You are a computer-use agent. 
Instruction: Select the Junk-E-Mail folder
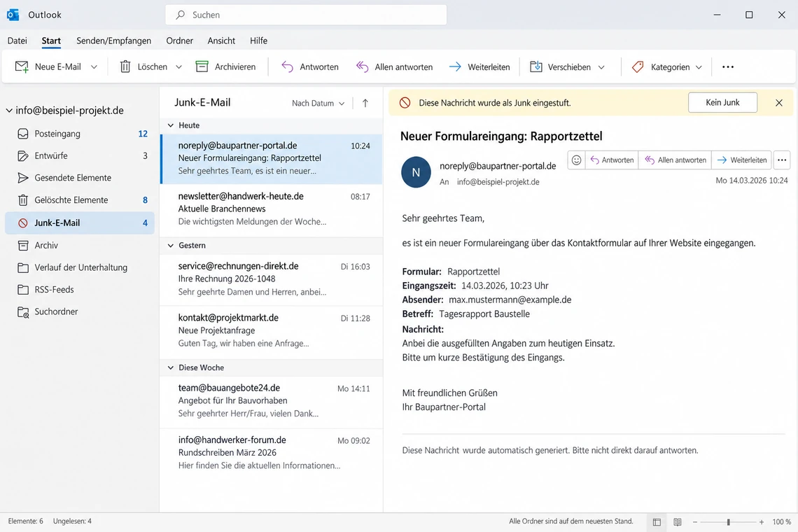(80, 223)
